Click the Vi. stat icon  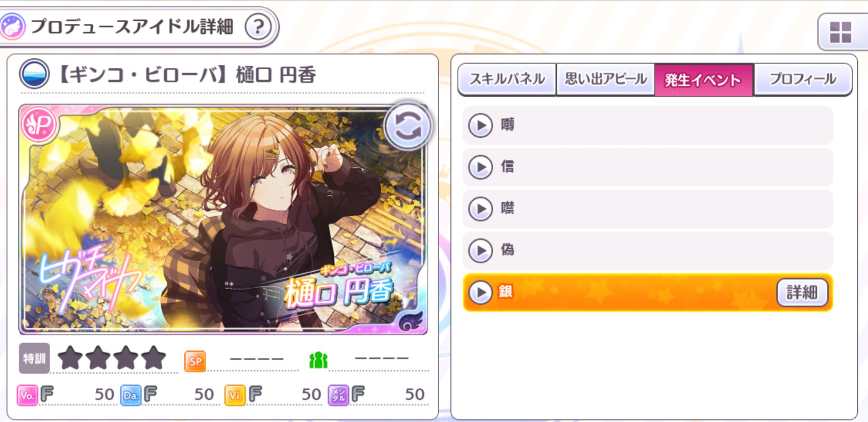[235, 395]
